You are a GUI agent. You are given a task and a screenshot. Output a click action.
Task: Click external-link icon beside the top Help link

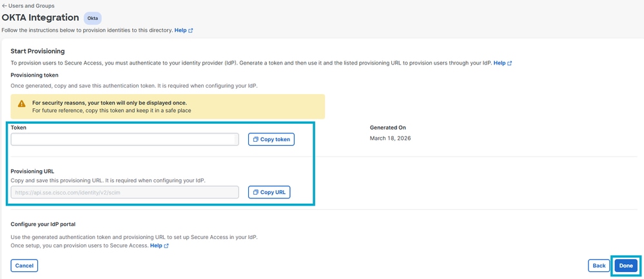pos(191,30)
